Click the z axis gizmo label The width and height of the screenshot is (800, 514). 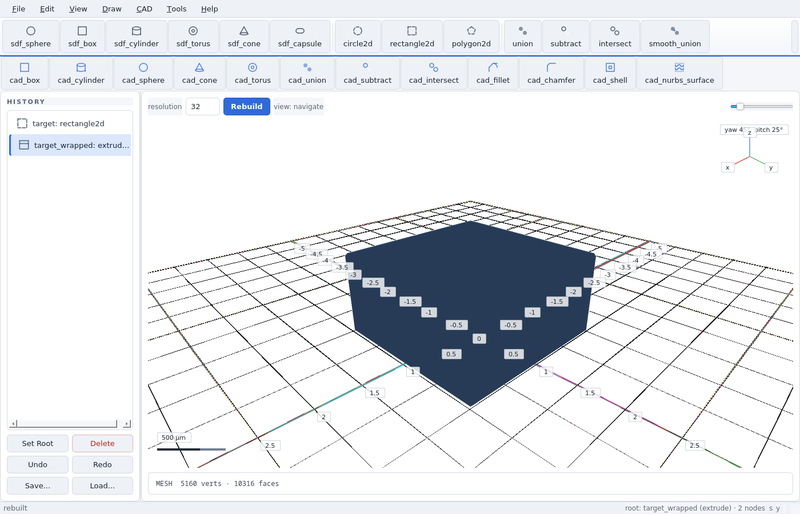point(749,133)
